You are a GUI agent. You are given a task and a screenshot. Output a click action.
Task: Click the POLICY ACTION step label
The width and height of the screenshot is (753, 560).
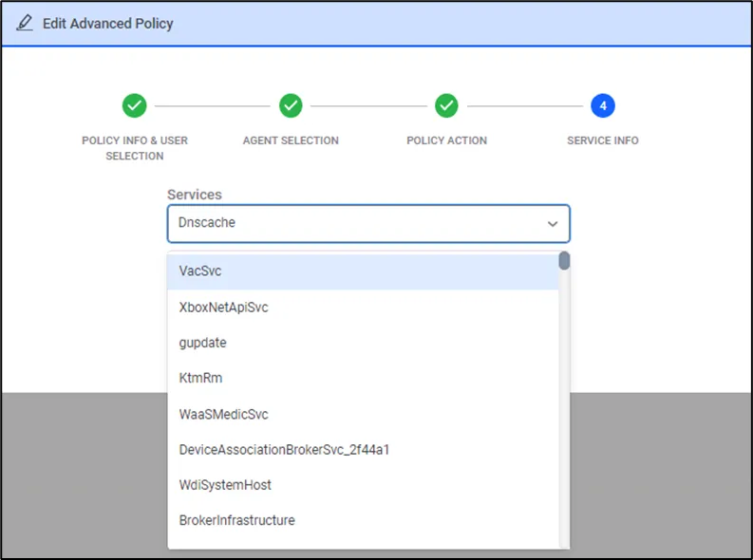(446, 140)
